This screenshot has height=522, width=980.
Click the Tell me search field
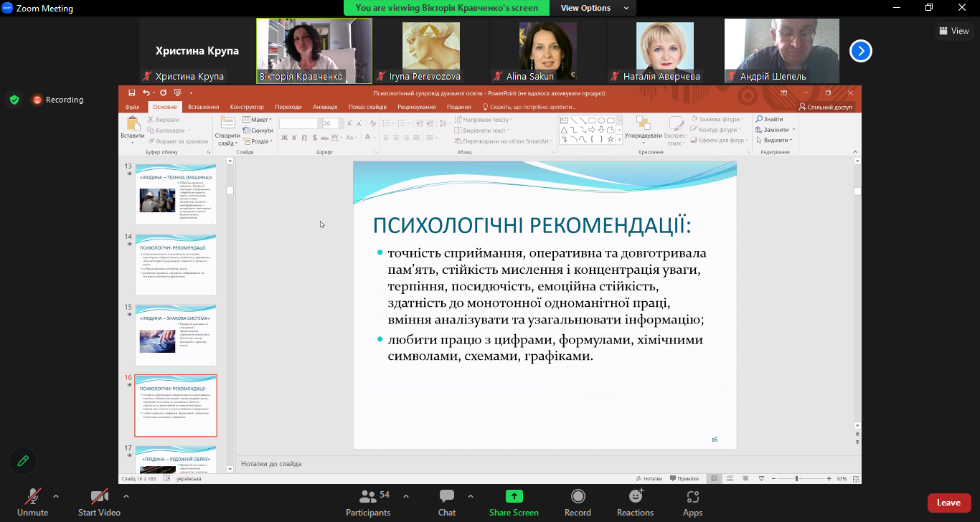(x=529, y=107)
